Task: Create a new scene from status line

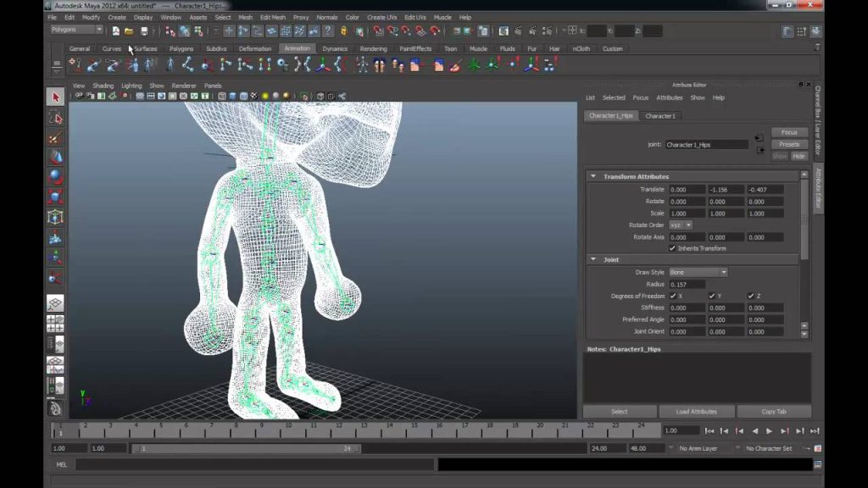Action: (x=115, y=31)
